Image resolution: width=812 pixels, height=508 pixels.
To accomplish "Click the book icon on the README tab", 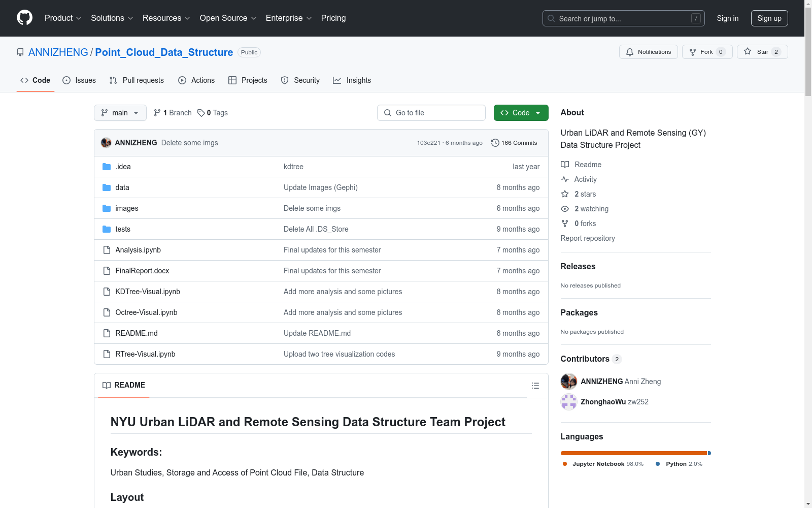I will [107, 386].
